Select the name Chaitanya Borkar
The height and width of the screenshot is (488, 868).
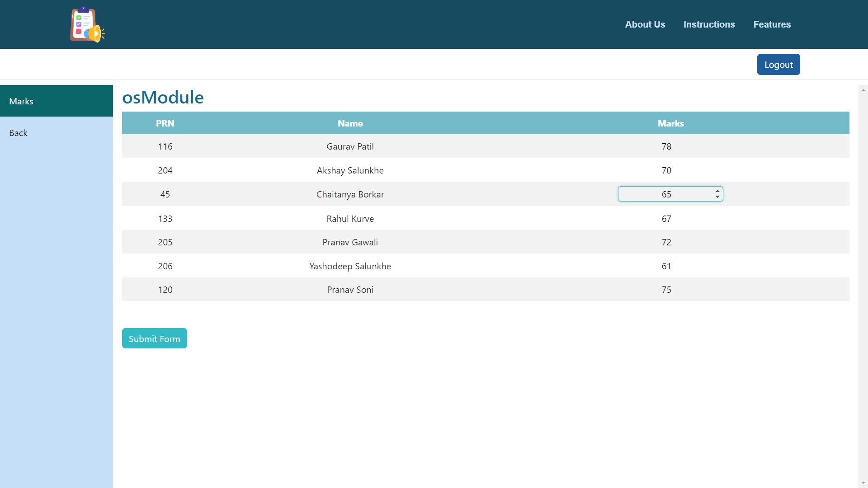click(x=350, y=194)
